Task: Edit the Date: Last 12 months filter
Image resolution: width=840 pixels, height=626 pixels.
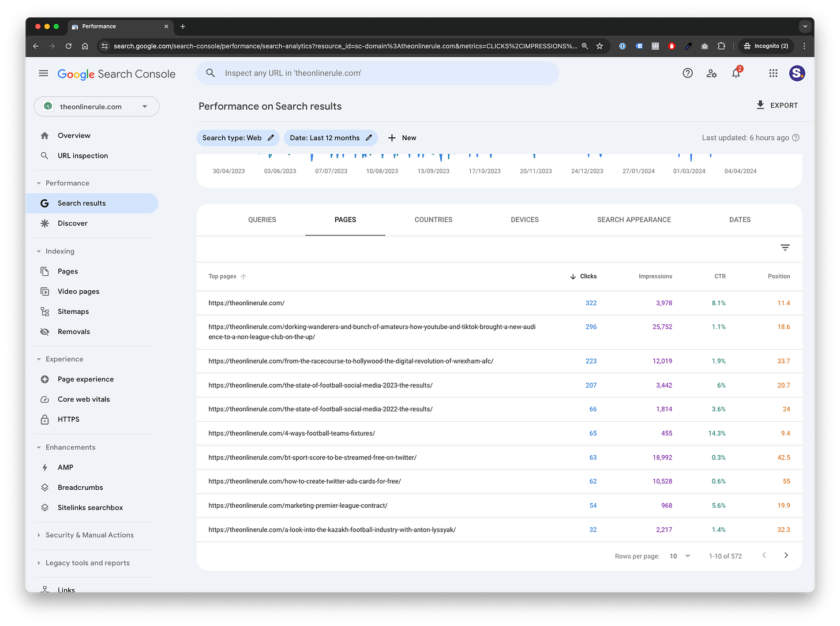Action: (x=331, y=138)
